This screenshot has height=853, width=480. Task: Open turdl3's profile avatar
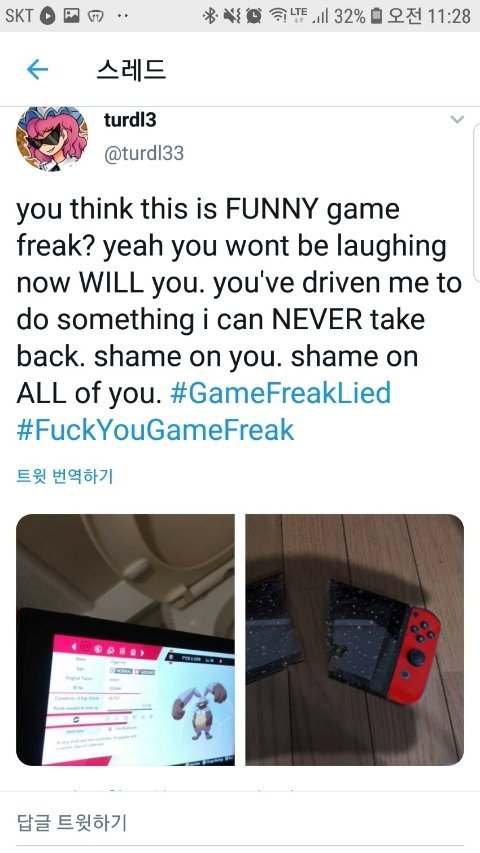[51, 139]
